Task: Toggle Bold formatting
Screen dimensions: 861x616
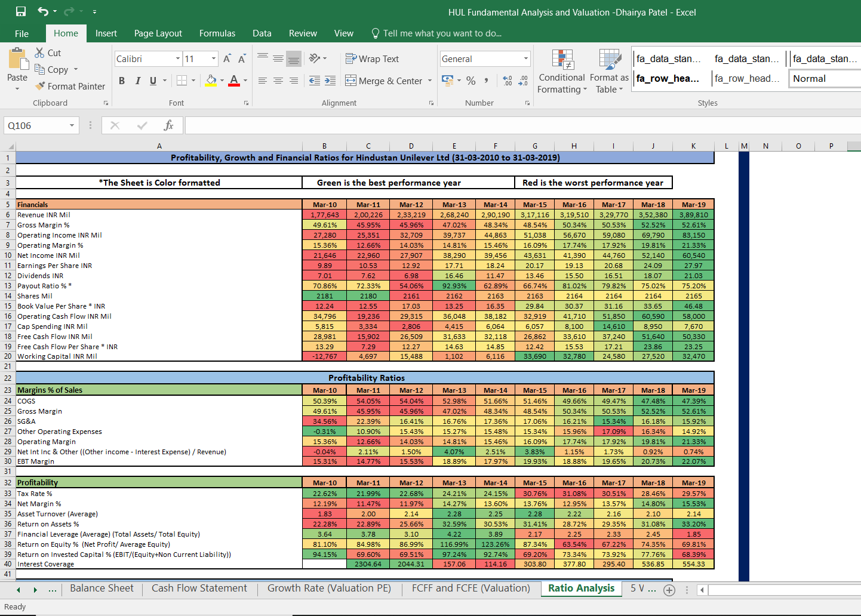Action: pyautogui.click(x=122, y=81)
